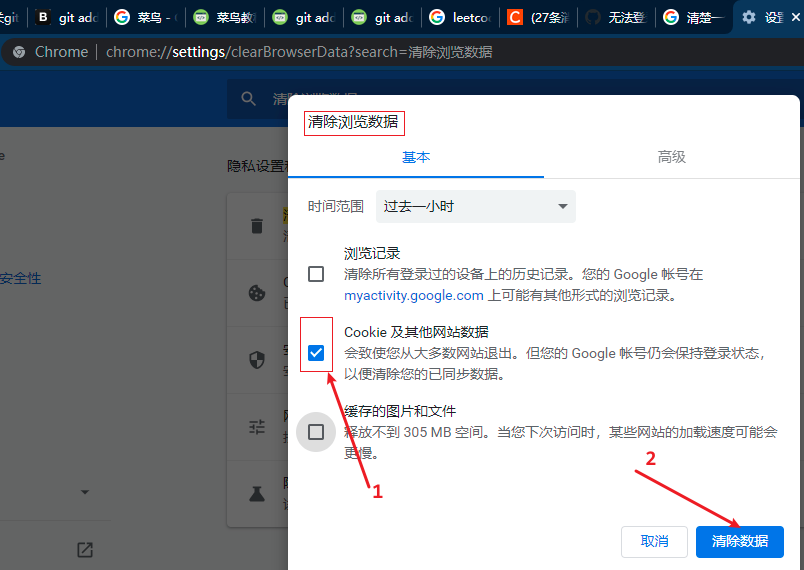This screenshot has height=570, width=804.
Task: Click the 时间范围 label
Action: click(x=336, y=207)
